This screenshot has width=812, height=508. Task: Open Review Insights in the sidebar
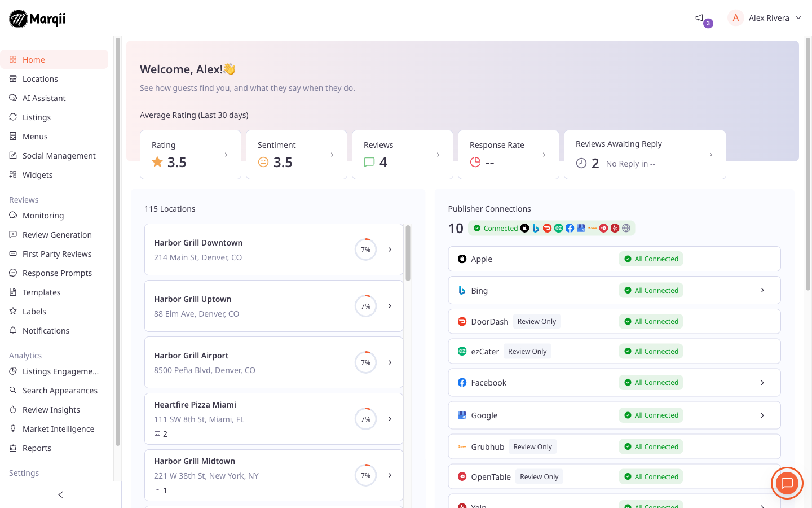point(54,410)
